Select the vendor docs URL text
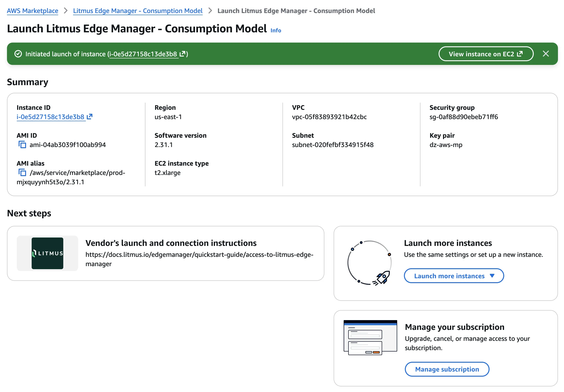 (199, 259)
